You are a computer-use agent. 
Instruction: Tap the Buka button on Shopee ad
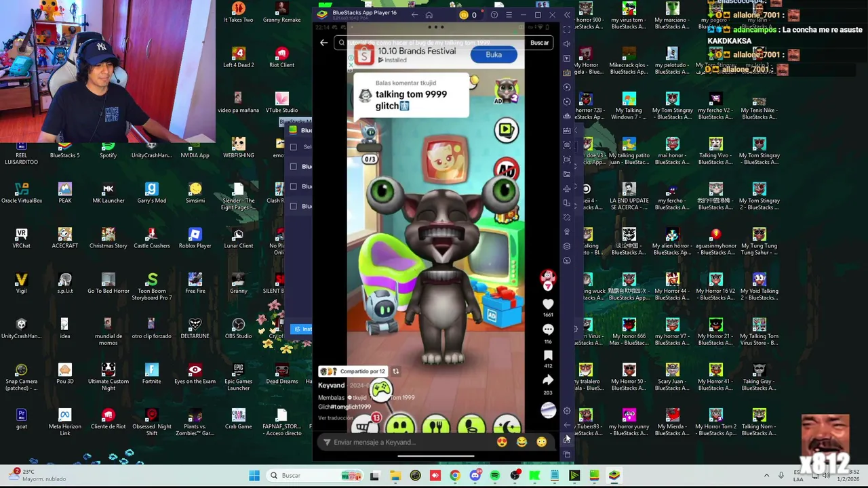click(x=494, y=55)
